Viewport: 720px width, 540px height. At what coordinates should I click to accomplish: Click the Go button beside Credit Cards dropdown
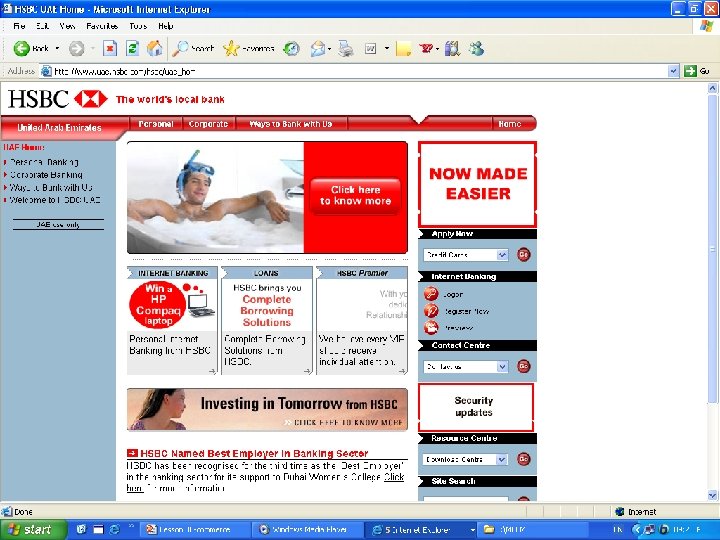[x=524, y=254]
